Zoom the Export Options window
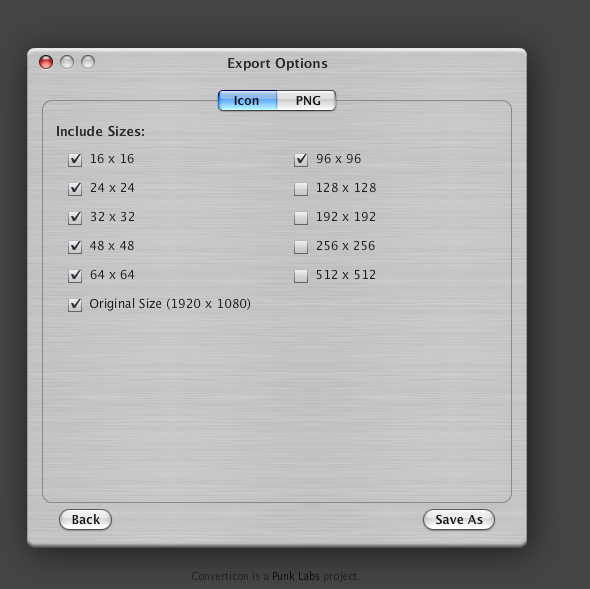 (x=88, y=62)
